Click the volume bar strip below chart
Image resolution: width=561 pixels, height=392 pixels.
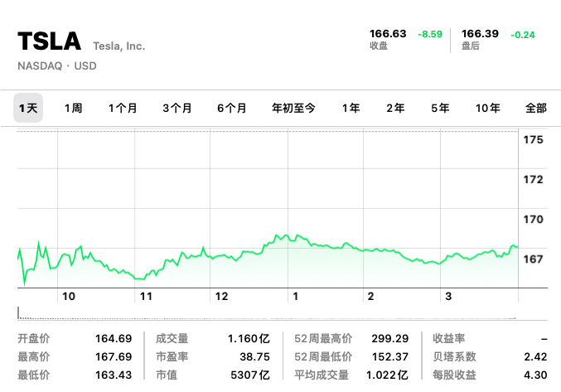pos(267,315)
